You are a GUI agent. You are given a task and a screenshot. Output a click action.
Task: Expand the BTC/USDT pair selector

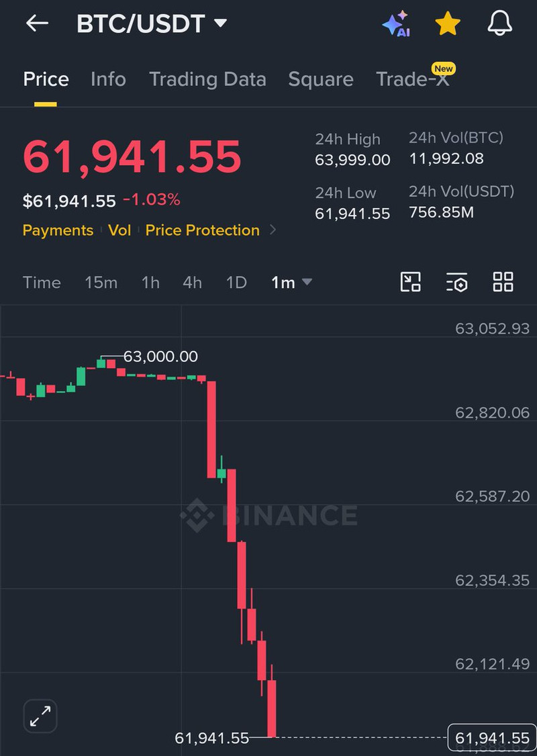pyautogui.click(x=151, y=23)
